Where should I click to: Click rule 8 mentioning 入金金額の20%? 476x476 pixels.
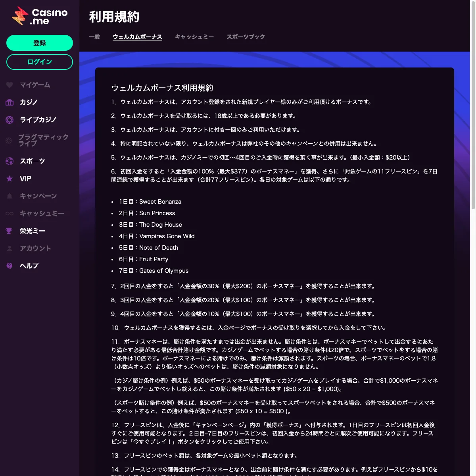click(x=243, y=300)
